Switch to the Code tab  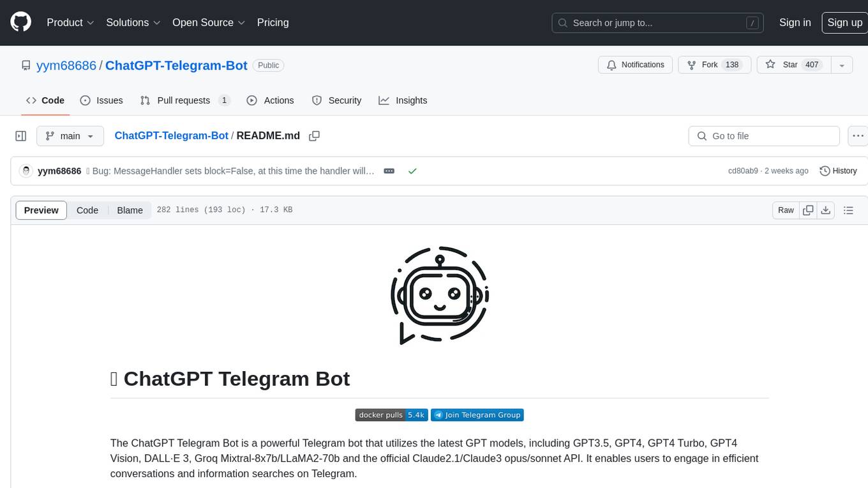(x=45, y=100)
